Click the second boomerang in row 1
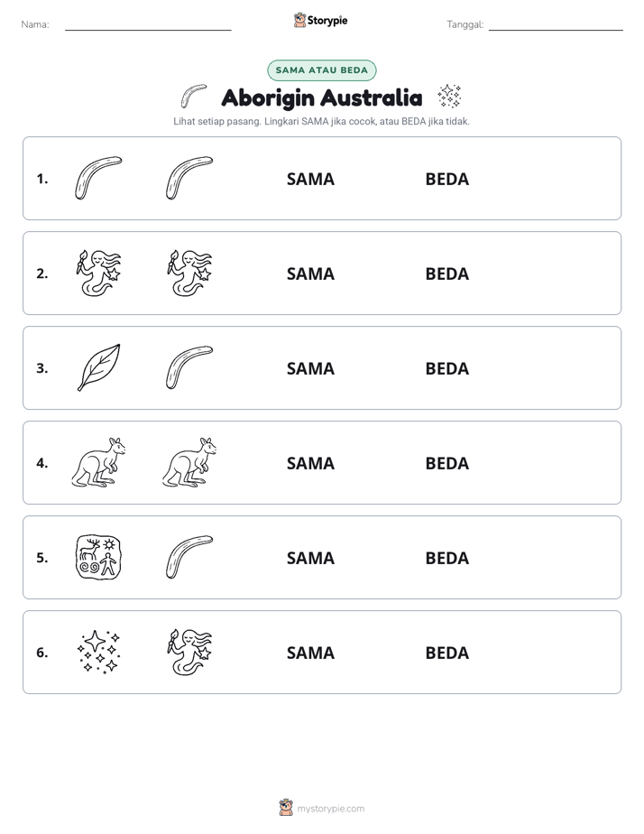Image resolution: width=644 pixels, height=834 pixels. point(189,178)
